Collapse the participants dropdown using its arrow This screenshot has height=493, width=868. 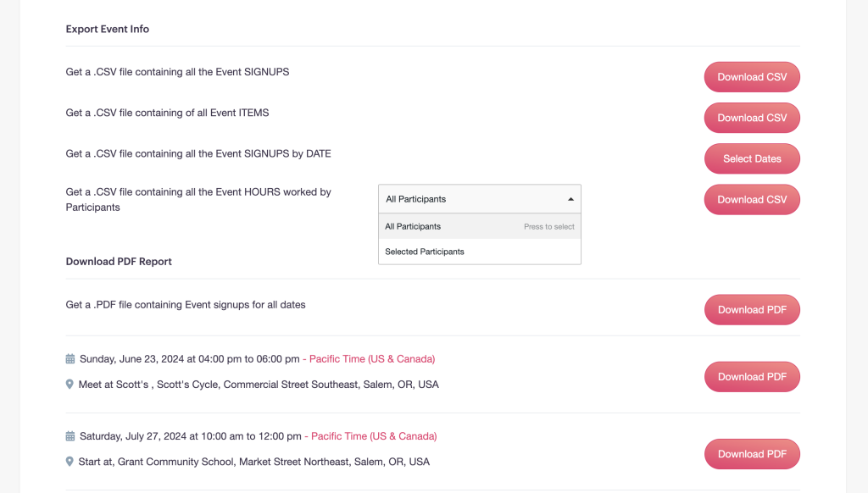coord(570,199)
